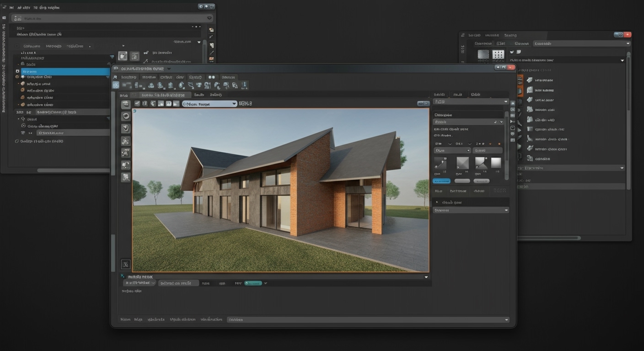644x351 pixels.
Task: Pick the white gradient material swatch thumbnail
Action: (x=496, y=164)
